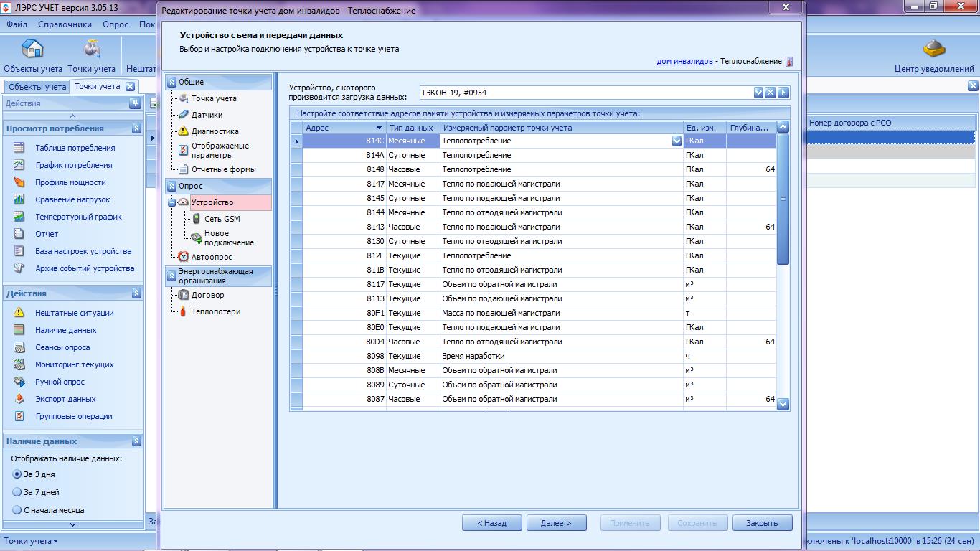980x551 pixels.
Task: Open Файл menu
Action: tap(17, 24)
